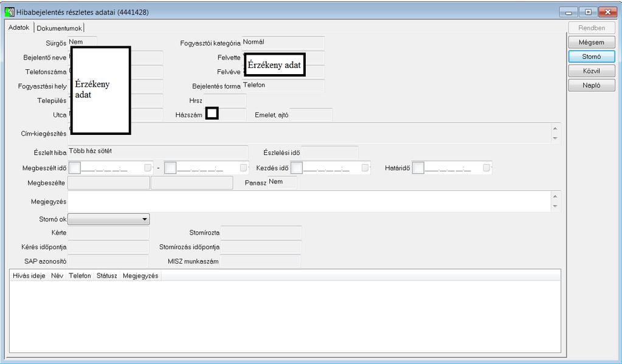The image size is (622, 364).
Task: Minimize the Hibabejelentés window
Action: click(569, 12)
